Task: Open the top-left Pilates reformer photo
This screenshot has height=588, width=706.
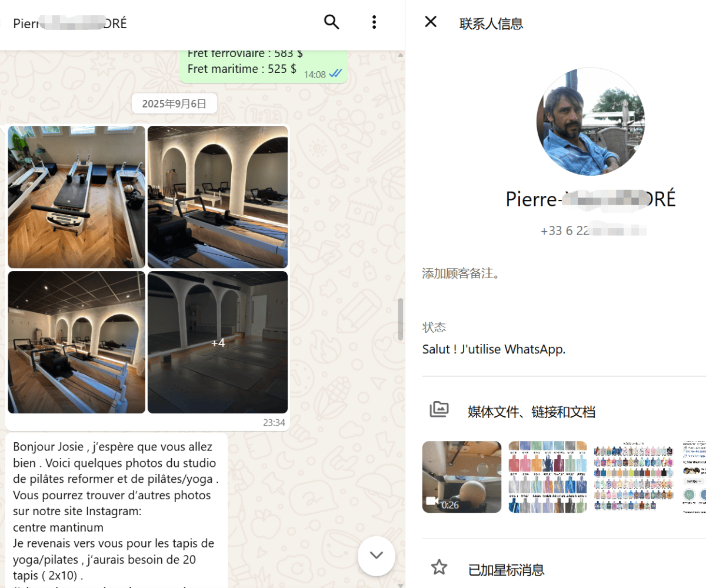Action: click(x=76, y=197)
